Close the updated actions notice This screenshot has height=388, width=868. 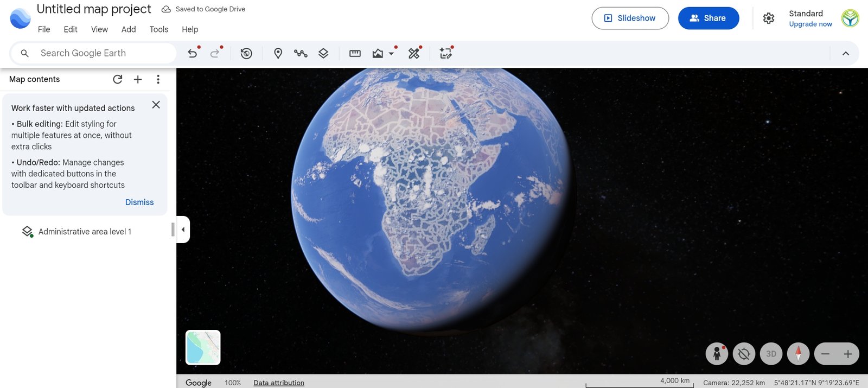pos(156,105)
